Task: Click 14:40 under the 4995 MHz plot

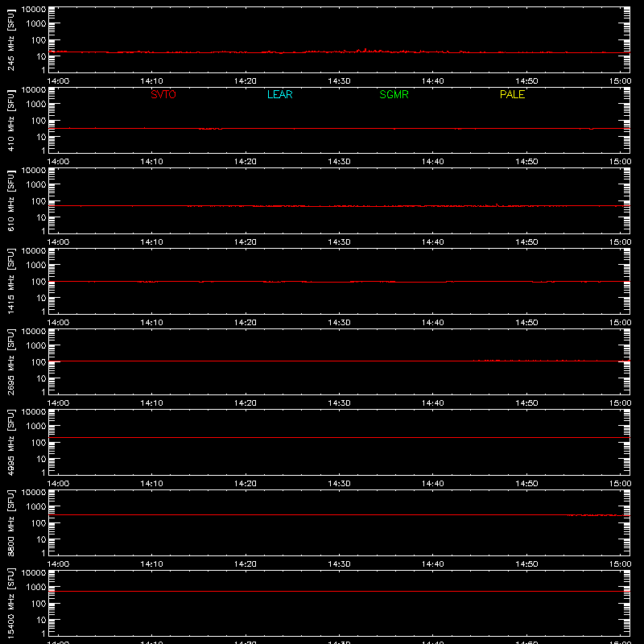Action: (x=432, y=484)
